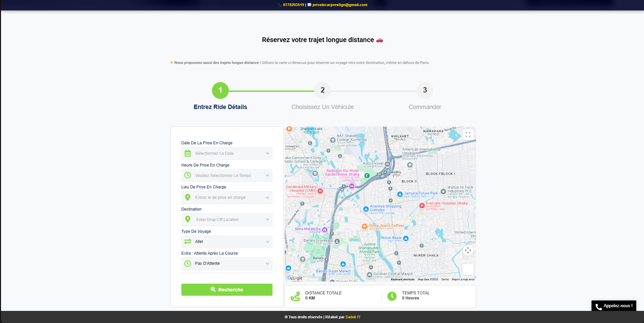Click the TEMPS TOTAL 0 Heures text
Image resolution: width=644 pixels, height=323 pixels.
pos(416,295)
